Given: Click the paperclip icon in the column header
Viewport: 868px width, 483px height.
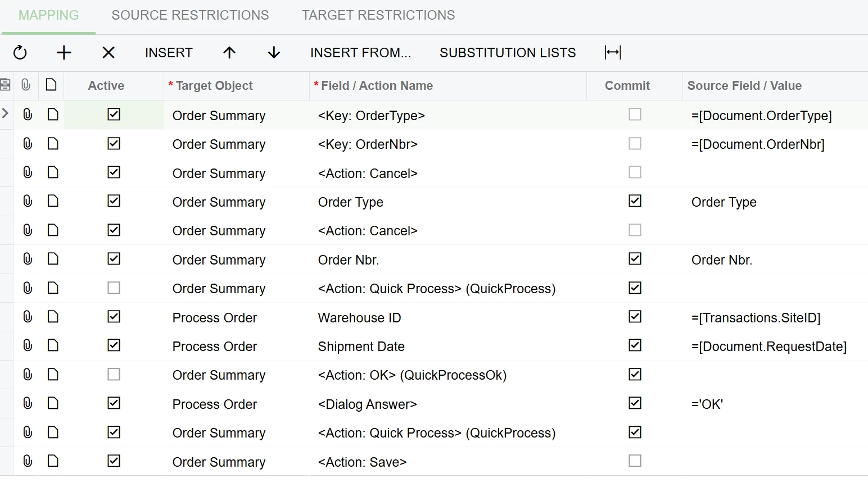Looking at the screenshot, I should click(x=26, y=85).
